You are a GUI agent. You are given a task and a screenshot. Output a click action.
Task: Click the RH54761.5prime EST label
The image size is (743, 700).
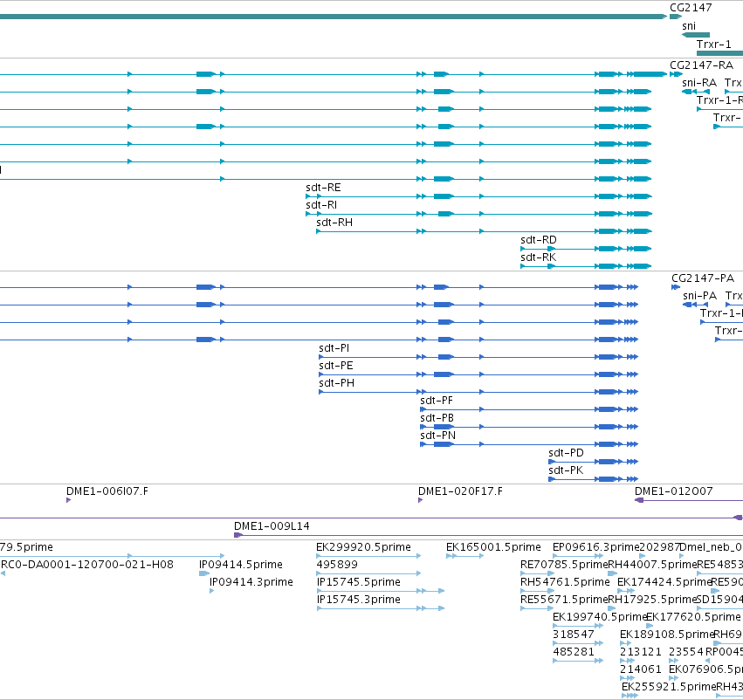click(x=565, y=582)
